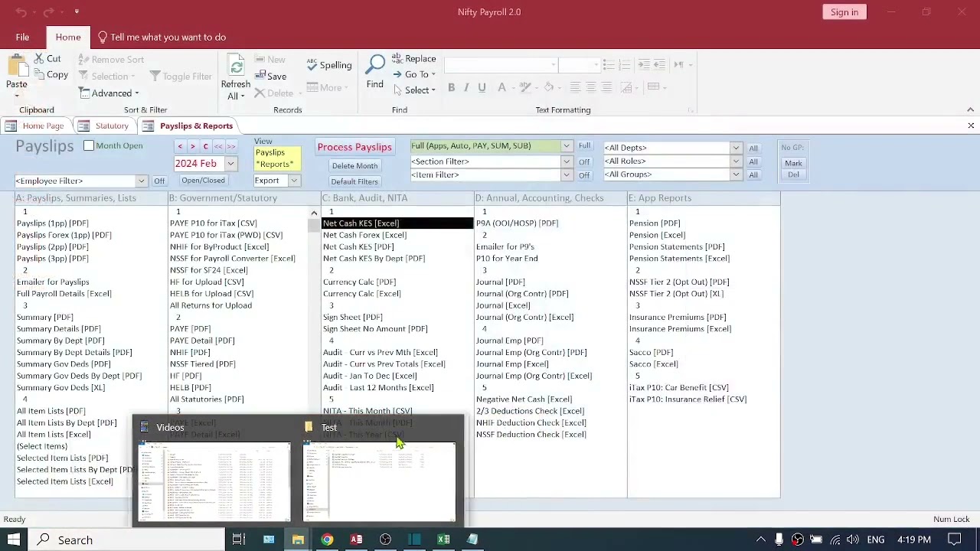Apply Bold formatting in ribbon

pyautogui.click(x=452, y=87)
